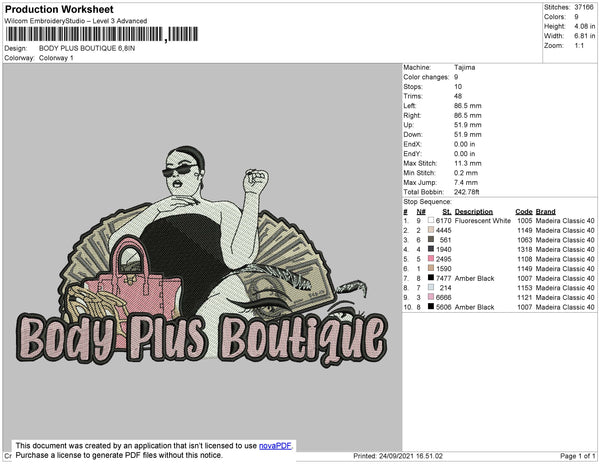Click the 'St.' column header
600x464 pixels.
tap(447, 212)
